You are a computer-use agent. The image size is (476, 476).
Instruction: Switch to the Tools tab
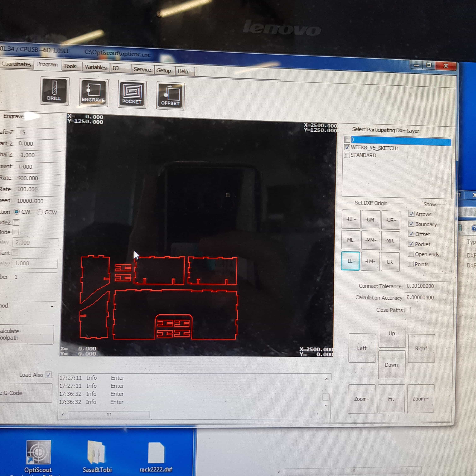click(70, 66)
